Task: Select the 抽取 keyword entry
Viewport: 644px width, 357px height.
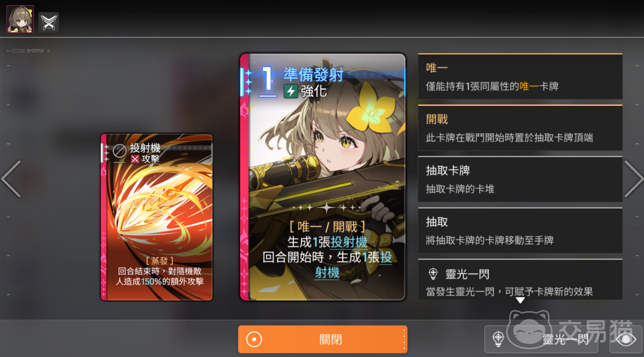Action: 520,230
